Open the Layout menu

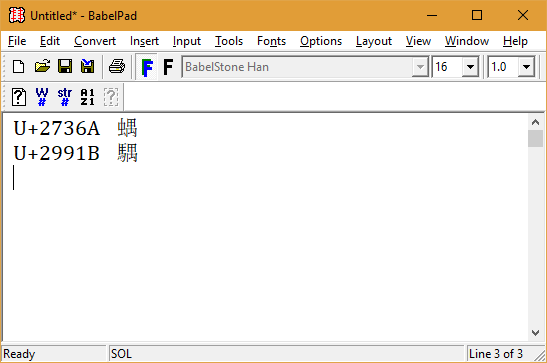[x=374, y=41]
